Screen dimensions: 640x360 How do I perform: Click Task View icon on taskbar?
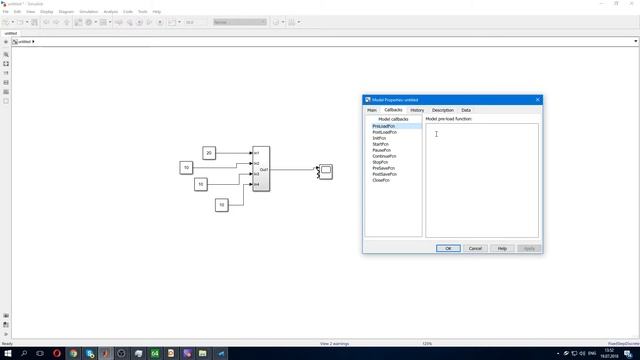tap(40, 353)
